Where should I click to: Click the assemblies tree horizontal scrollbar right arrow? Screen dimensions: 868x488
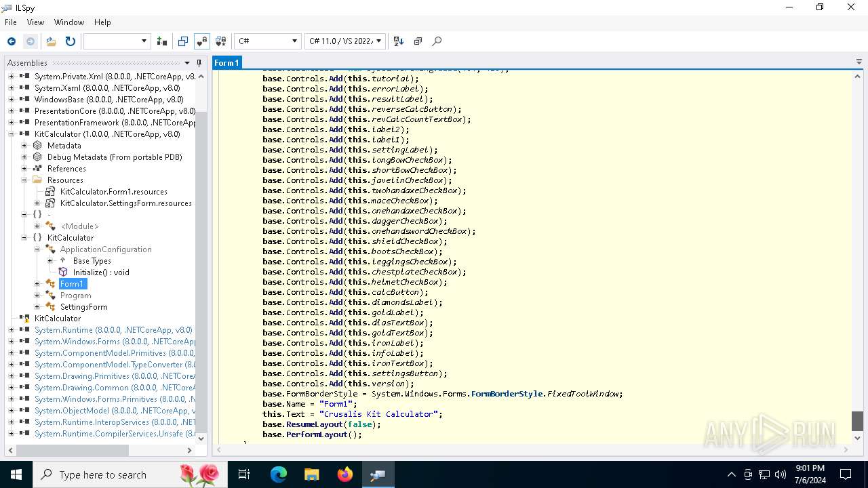point(189,450)
